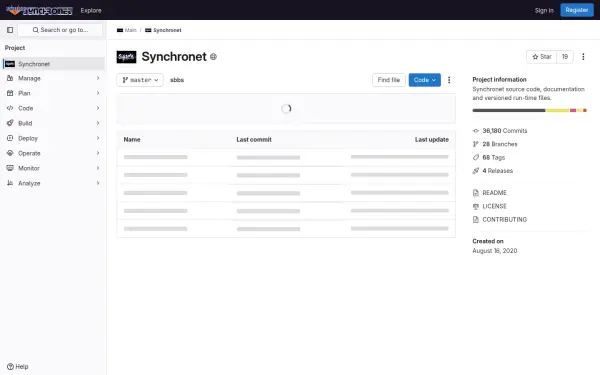Select Synchronet project in sidebar
This screenshot has width=600, height=375.
[54, 64]
